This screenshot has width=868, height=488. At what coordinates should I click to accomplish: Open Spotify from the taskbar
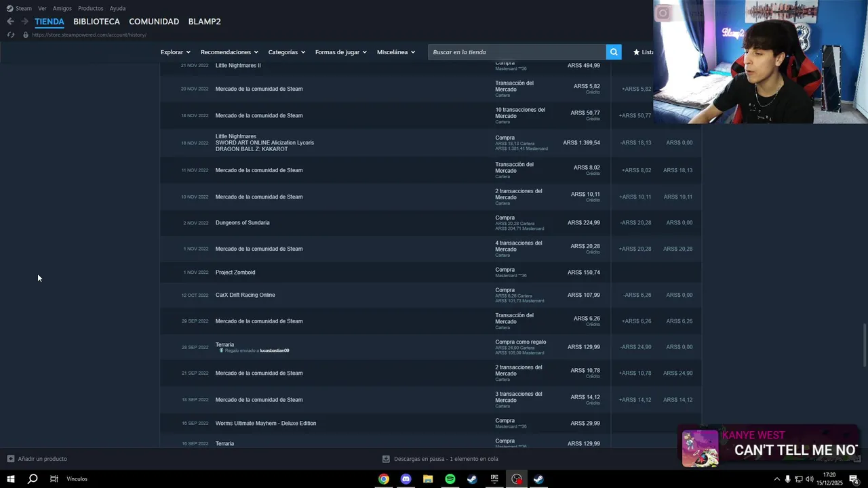450,479
